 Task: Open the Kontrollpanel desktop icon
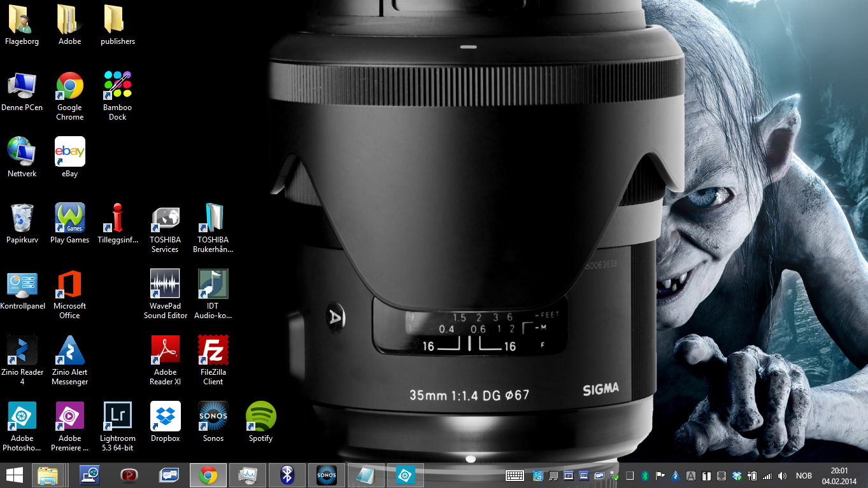tap(22, 290)
